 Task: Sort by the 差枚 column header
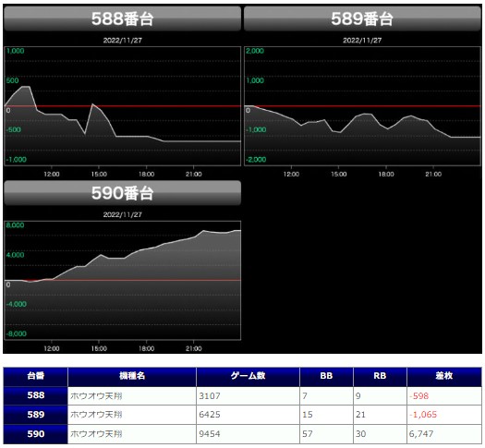(444, 376)
